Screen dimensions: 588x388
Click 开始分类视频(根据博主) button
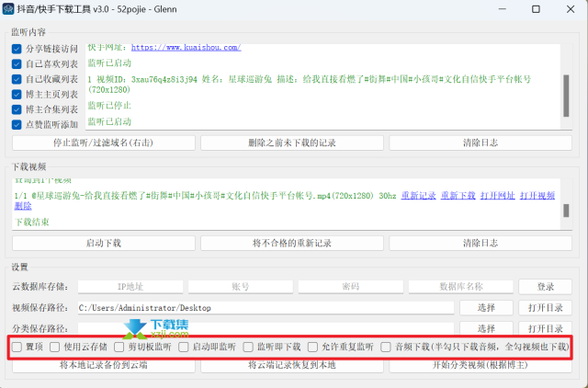481,365
